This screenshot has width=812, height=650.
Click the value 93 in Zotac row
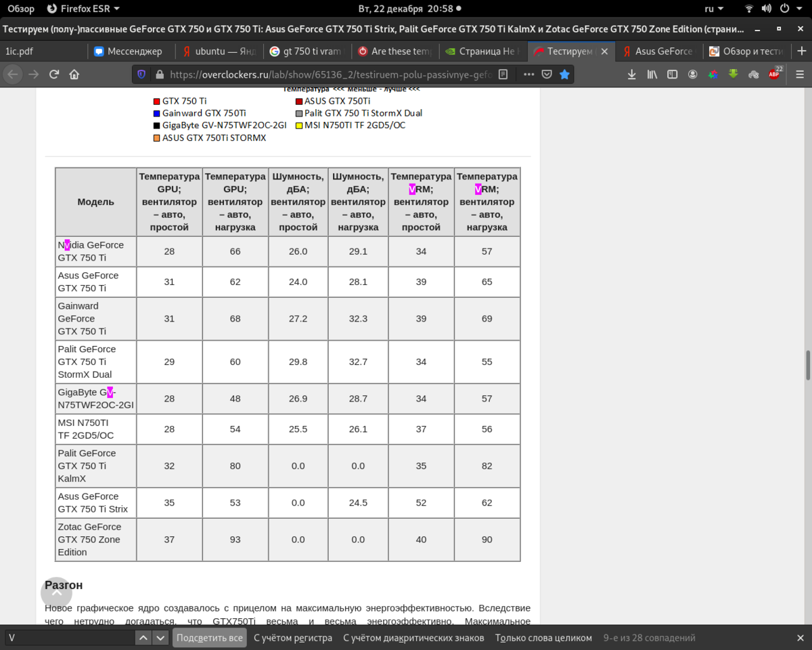tap(235, 540)
